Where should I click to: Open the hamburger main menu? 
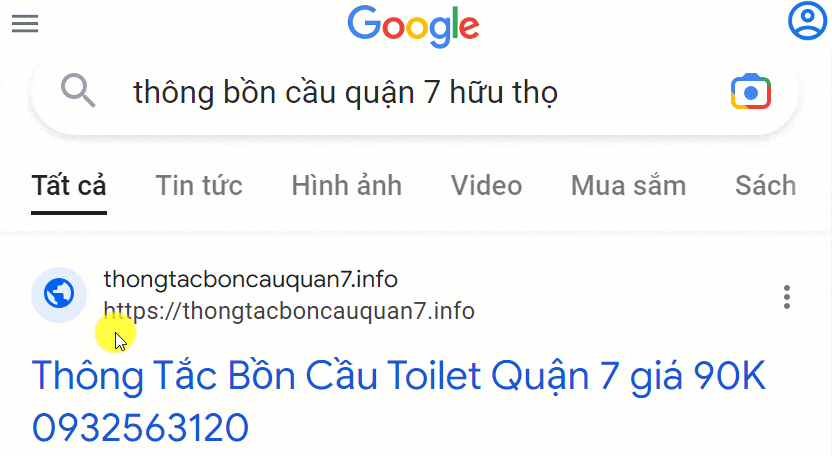25,23
